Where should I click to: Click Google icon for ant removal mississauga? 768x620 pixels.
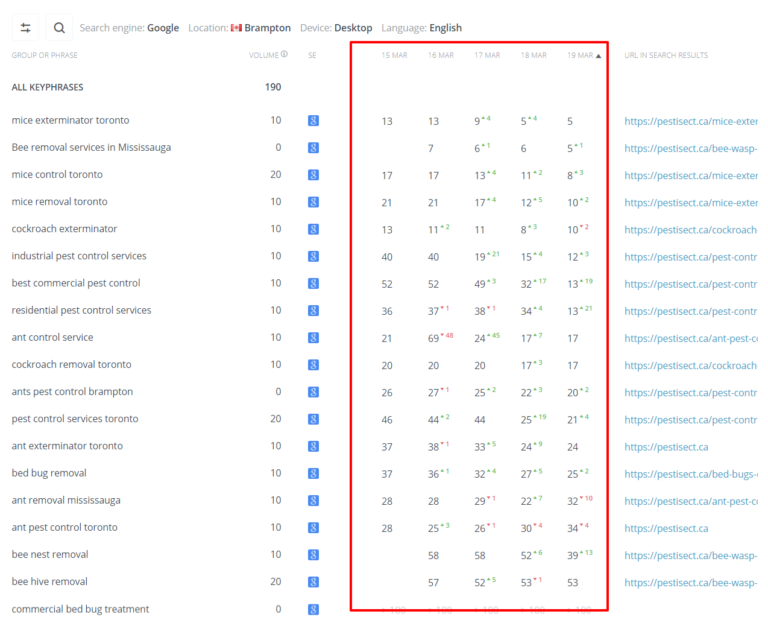[313, 501]
